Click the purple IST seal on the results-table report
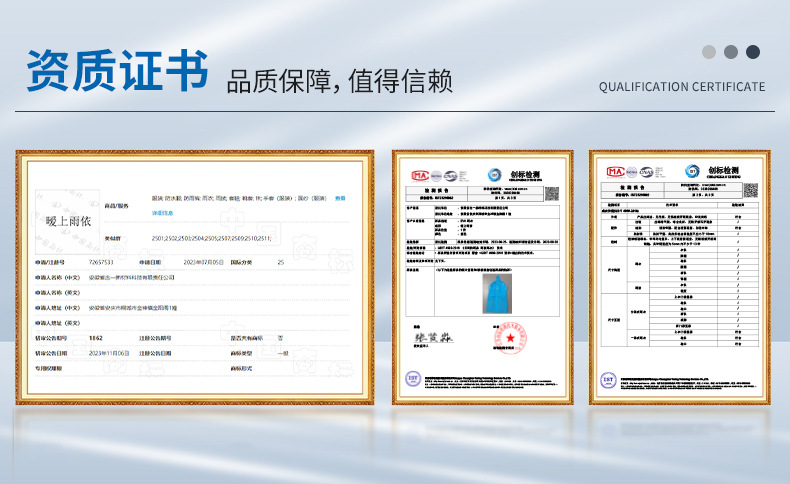This screenshot has width=790, height=484. point(608,380)
